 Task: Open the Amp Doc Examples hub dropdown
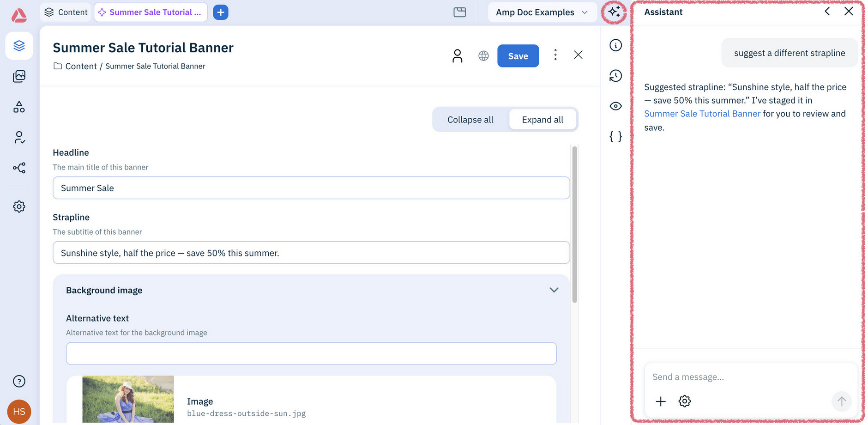pyautogui.click(x=542, y=12)
